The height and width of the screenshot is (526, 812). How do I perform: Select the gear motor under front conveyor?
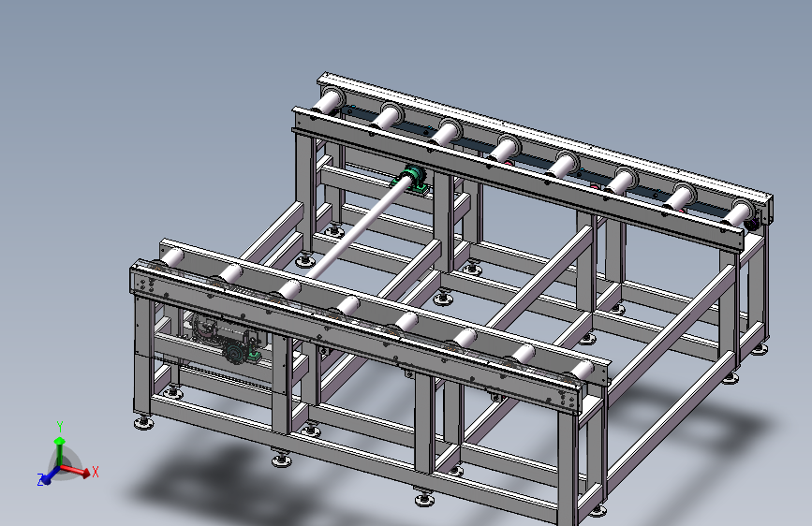coord(226,339)
